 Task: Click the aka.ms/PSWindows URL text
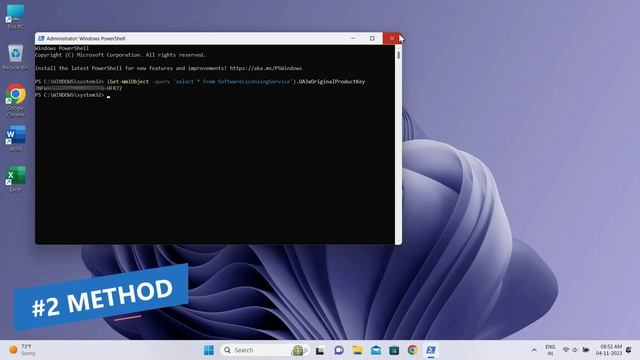coord(266,68)
